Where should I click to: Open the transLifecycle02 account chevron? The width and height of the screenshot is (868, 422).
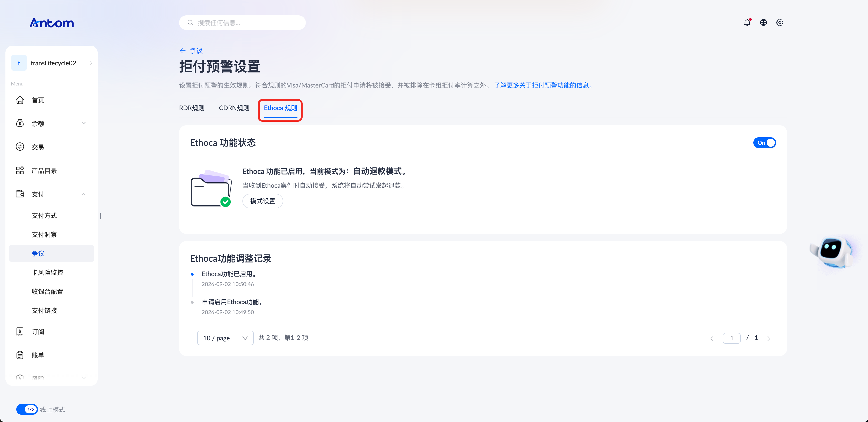coord(91,63)
